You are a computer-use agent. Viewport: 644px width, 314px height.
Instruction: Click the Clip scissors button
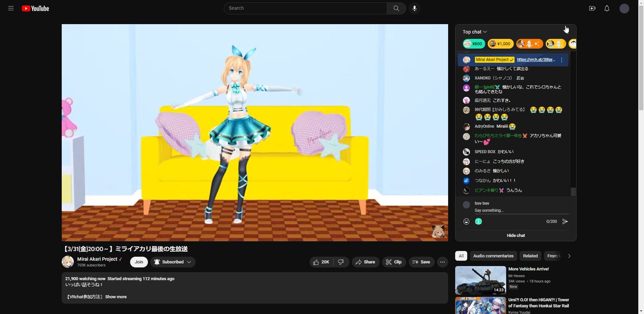[394, 262]
